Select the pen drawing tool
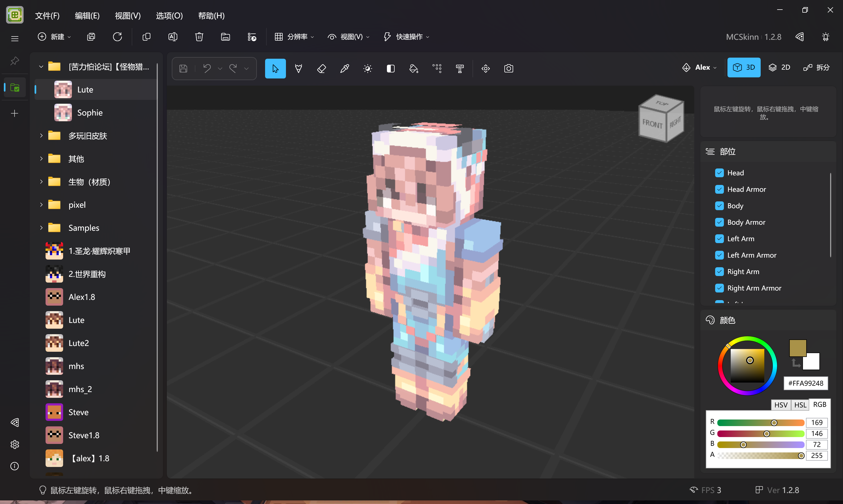 298,69
